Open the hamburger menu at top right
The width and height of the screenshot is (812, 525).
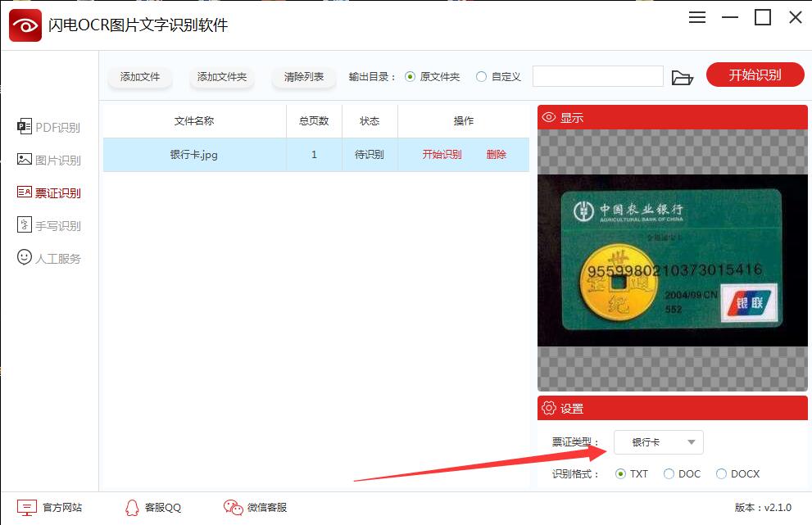click(697, 16)
